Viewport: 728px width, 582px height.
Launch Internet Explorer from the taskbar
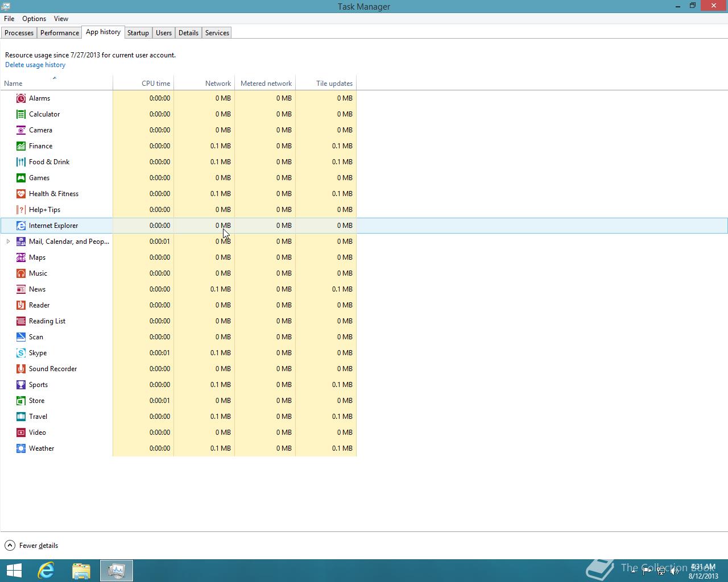click(46, 571)
